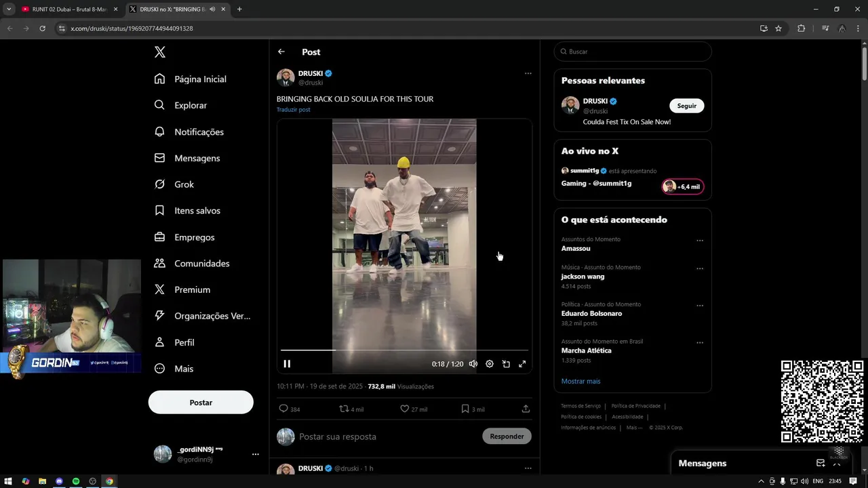Seek on the video progress bar
The width and height of the screenshot is (868, 488).
point(404,350)
